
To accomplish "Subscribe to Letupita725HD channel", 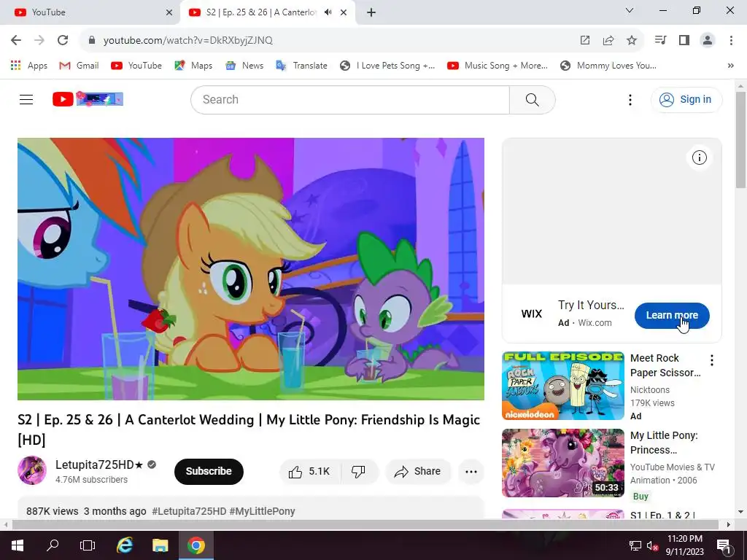I will pos(209,472).
